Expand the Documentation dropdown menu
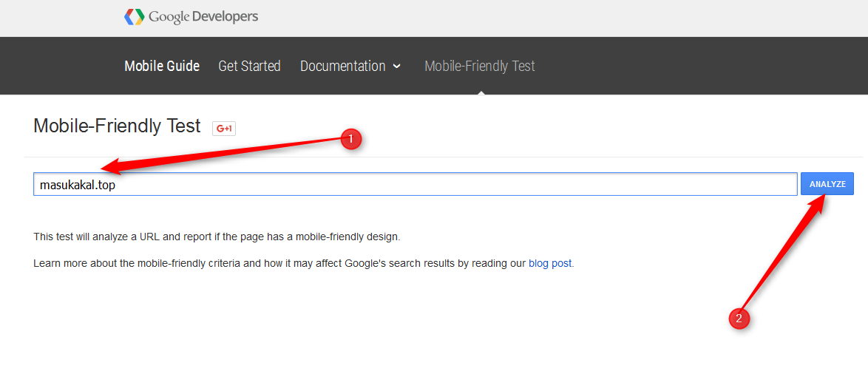The image size is (868, 391). pos(350,67)
